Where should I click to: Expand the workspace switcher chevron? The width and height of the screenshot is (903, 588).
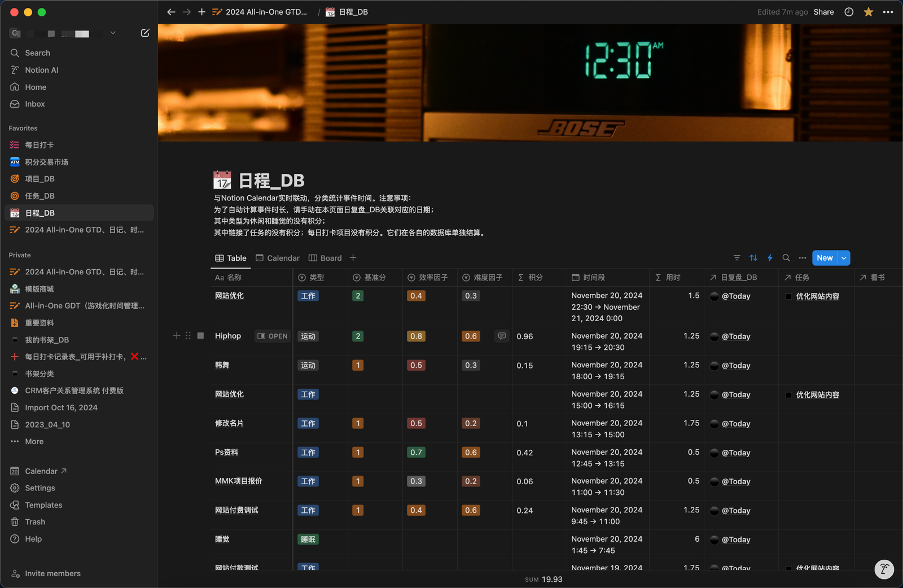tap(113, 33)
